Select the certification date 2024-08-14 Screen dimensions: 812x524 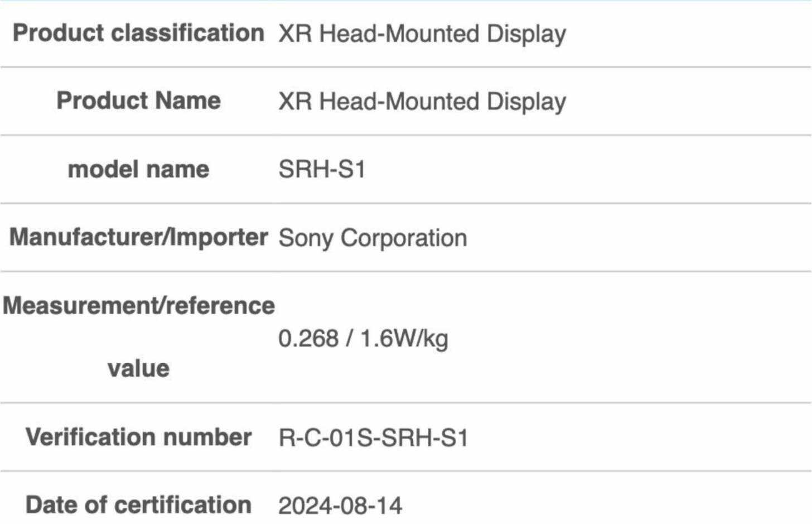(x=340, y=506)
